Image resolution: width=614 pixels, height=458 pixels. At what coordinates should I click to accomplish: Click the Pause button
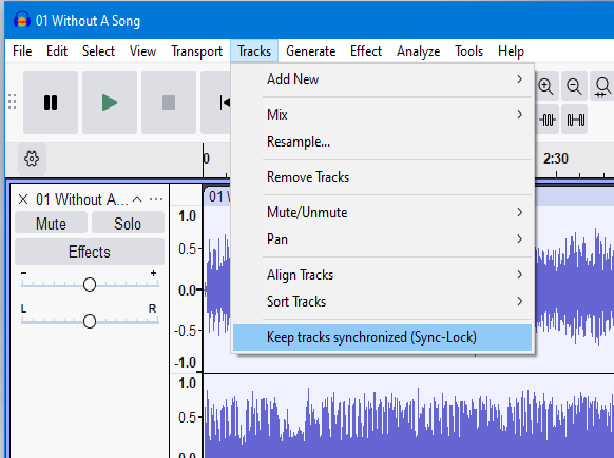[51, 102]
